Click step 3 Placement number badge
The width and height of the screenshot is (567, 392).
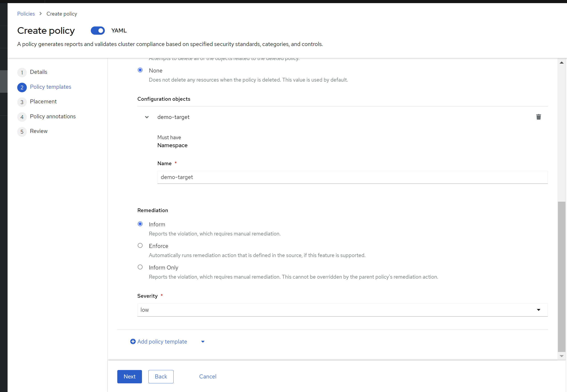pyautogui.click(x=22, y=102)
